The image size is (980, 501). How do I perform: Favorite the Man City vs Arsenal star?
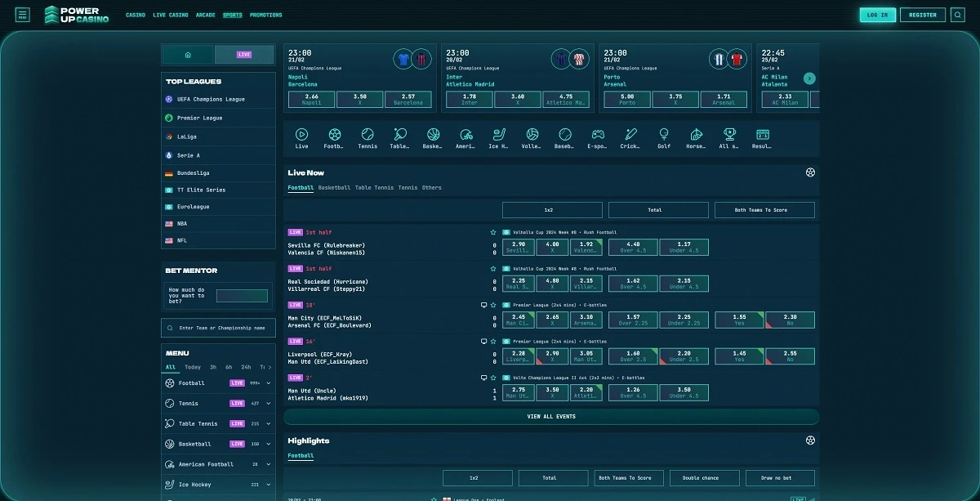coord(493,305)
